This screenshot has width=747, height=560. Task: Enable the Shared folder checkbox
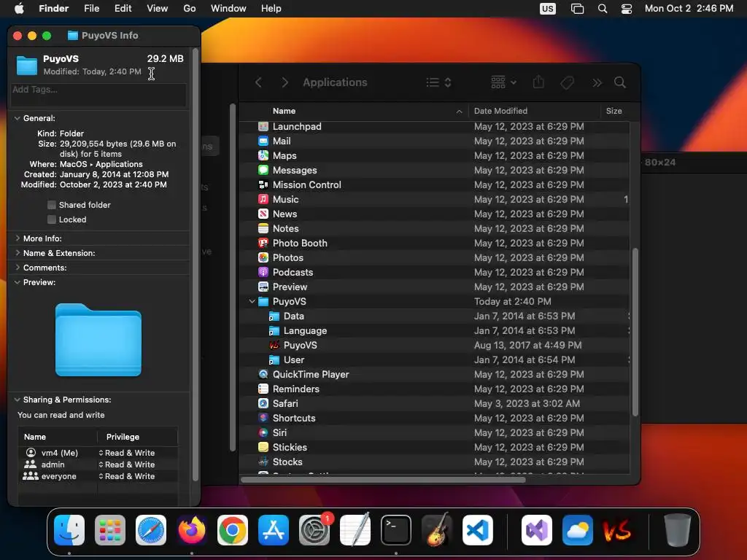[x=52, y=205]
